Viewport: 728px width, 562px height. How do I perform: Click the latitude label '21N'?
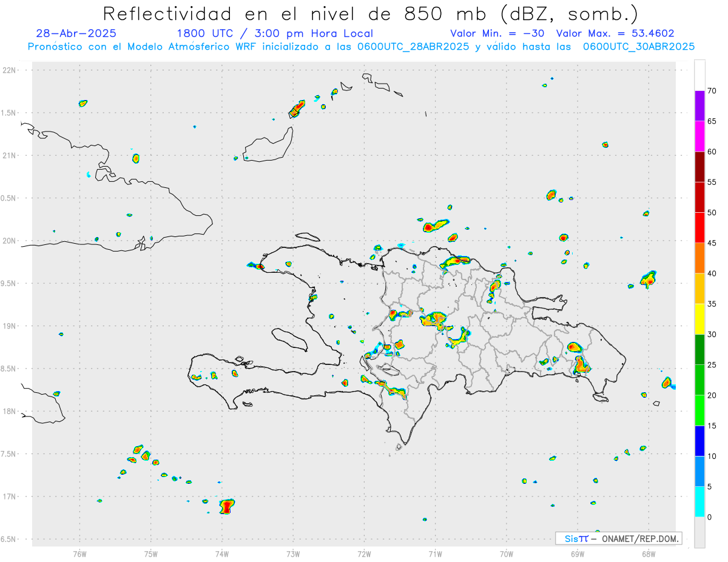(x=10, y=155)
